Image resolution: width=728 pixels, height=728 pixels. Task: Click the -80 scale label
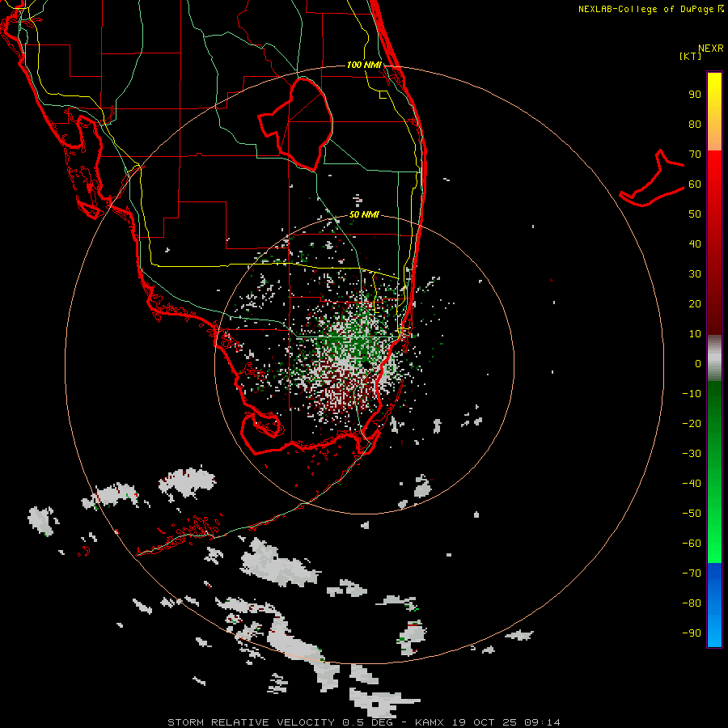pos(692,603)
